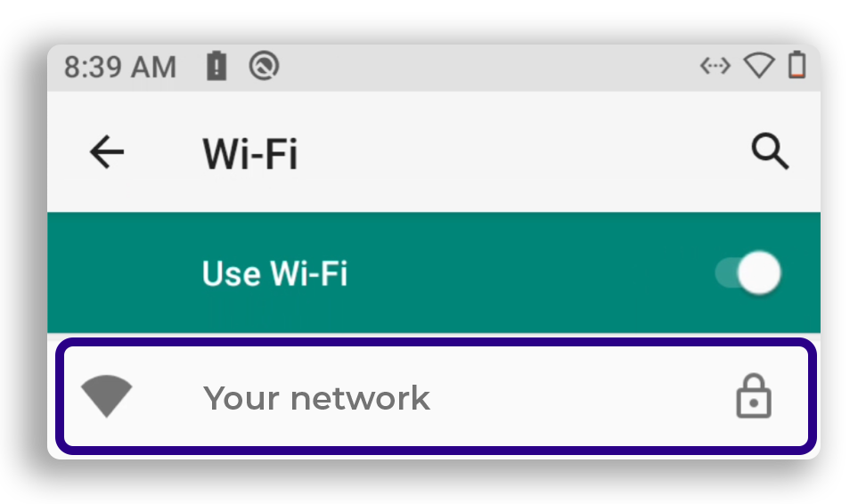Click the lock icon beside Your network

(754, 396)
